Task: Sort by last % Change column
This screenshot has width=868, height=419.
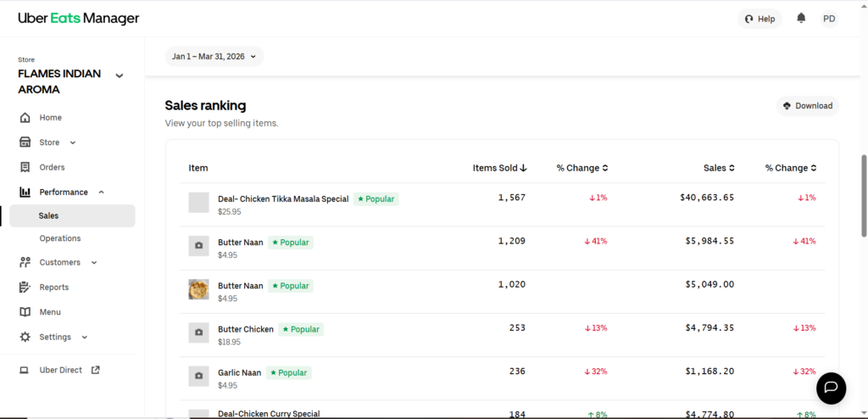Action: pyautogui.click(x=791, y=168)
